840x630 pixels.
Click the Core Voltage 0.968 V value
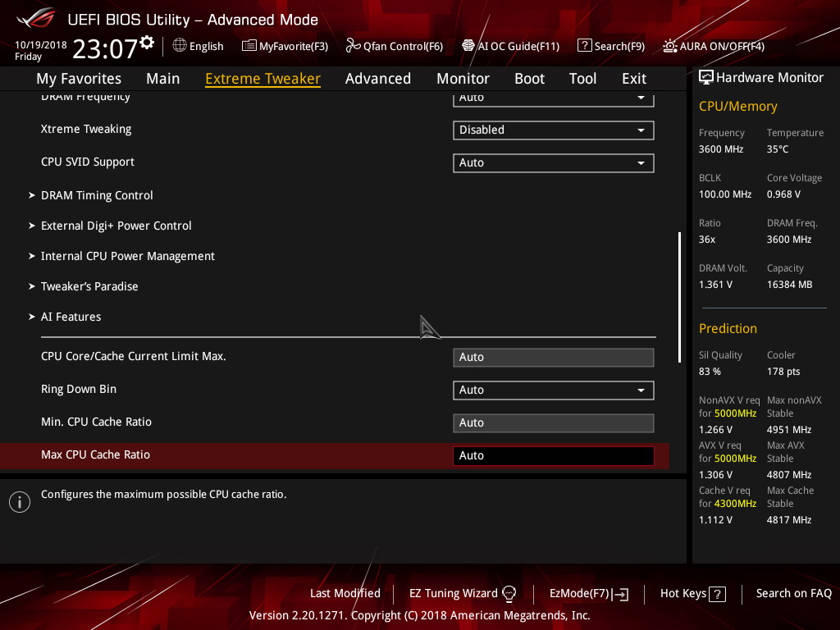[783, 194]
